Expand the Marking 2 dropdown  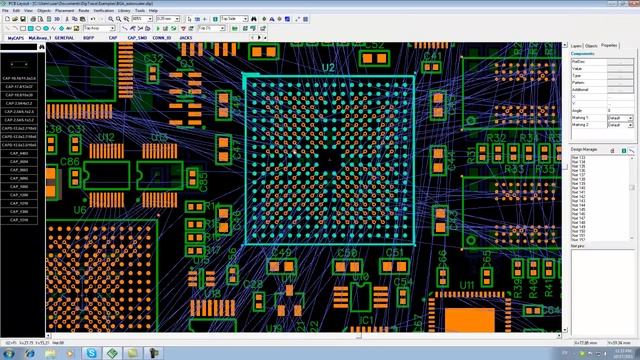[630, 125]
